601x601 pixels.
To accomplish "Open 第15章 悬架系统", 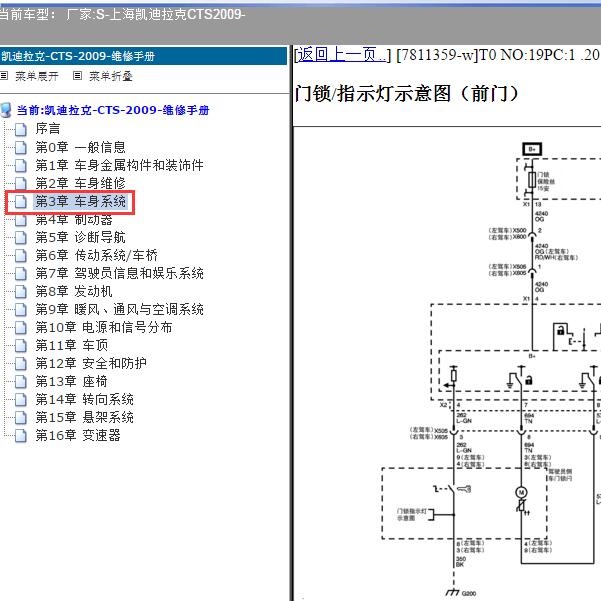I will pyautogui.click(x=85, y=417).
